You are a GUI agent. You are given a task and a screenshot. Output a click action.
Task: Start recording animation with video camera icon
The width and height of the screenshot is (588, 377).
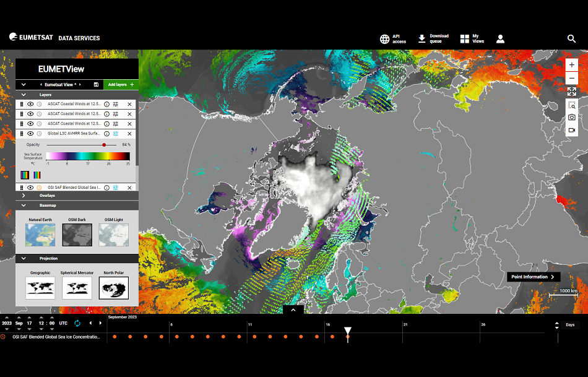tap(571, 130)
